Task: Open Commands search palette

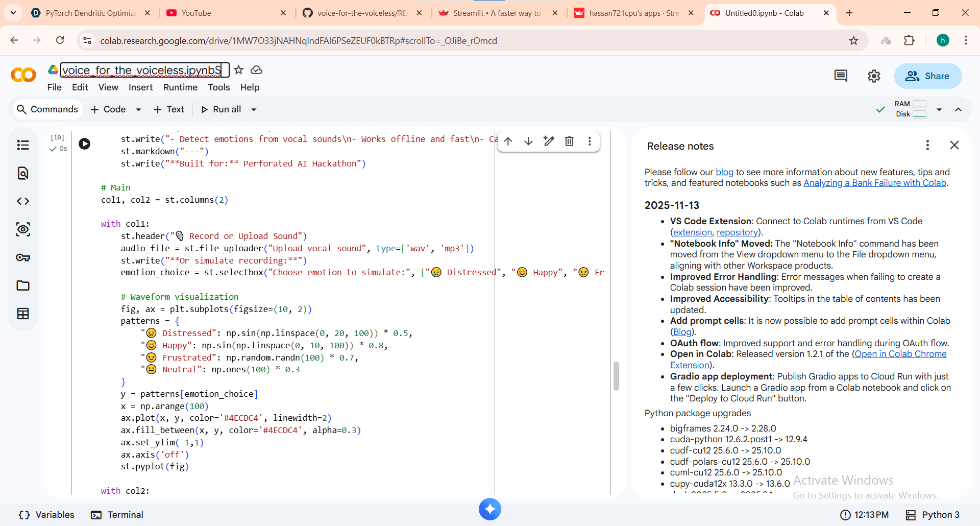Action: tap(47, 109)
